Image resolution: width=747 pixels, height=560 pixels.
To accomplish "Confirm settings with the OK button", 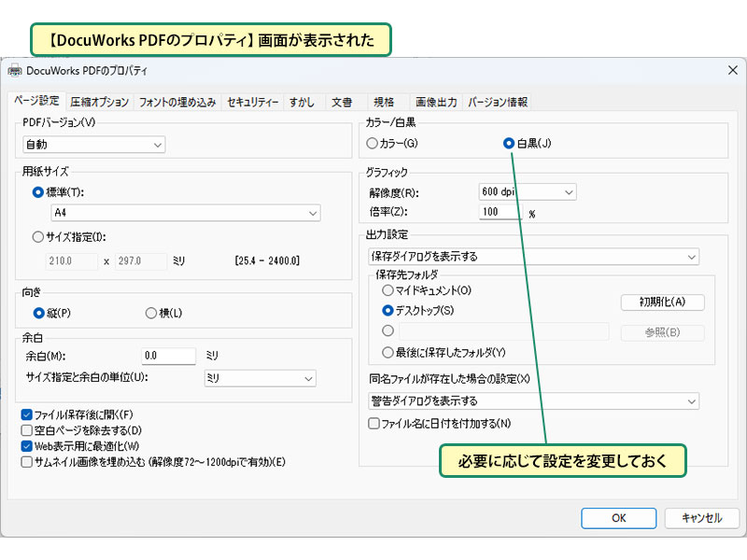I will 618,518.
